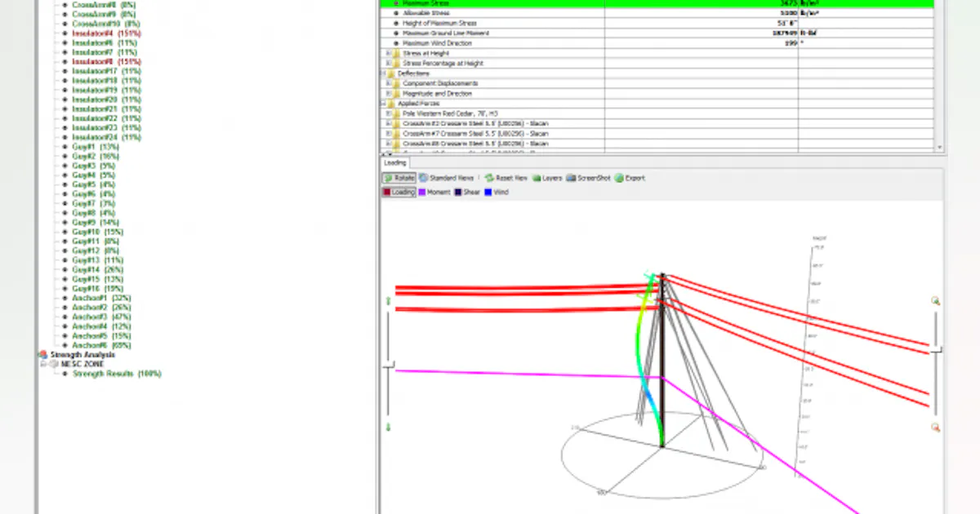Select Guy#14 (26%) tree item
This screenshot has width=980, height=514.
click(97, 269)
